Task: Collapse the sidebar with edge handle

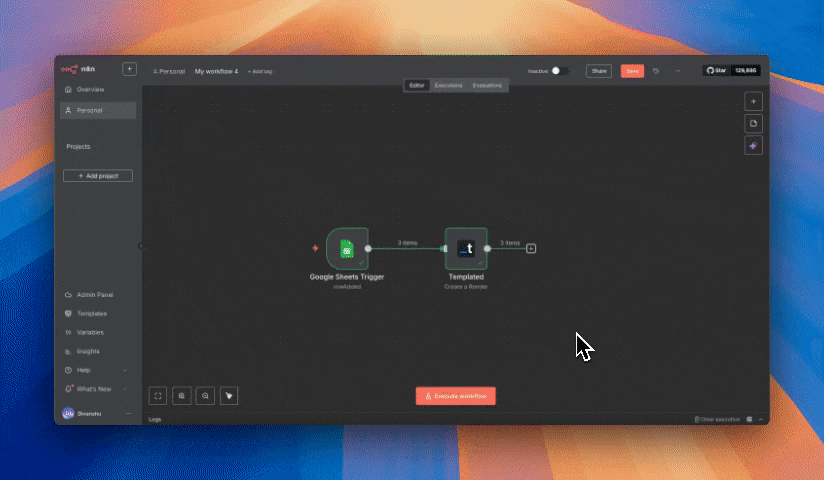Action: [141, 246]
